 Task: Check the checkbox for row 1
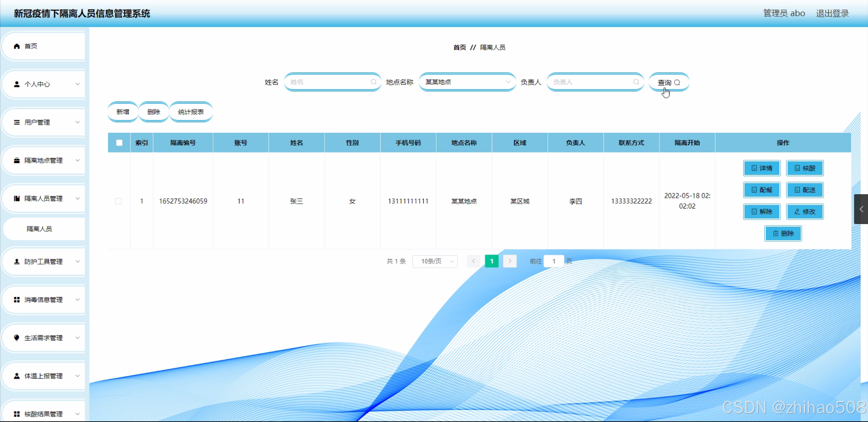click(118, 201)
